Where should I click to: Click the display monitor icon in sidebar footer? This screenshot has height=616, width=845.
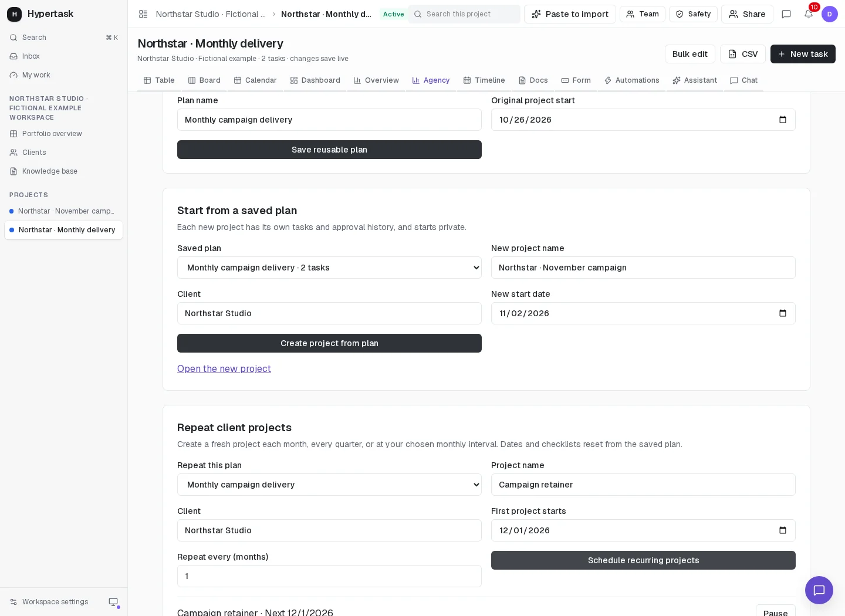tap(113, 602)
